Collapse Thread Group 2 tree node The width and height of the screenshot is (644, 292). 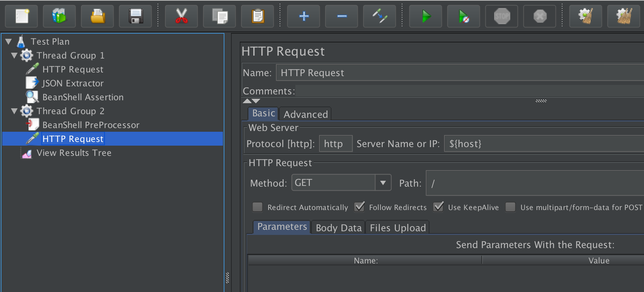pos(14,111)
